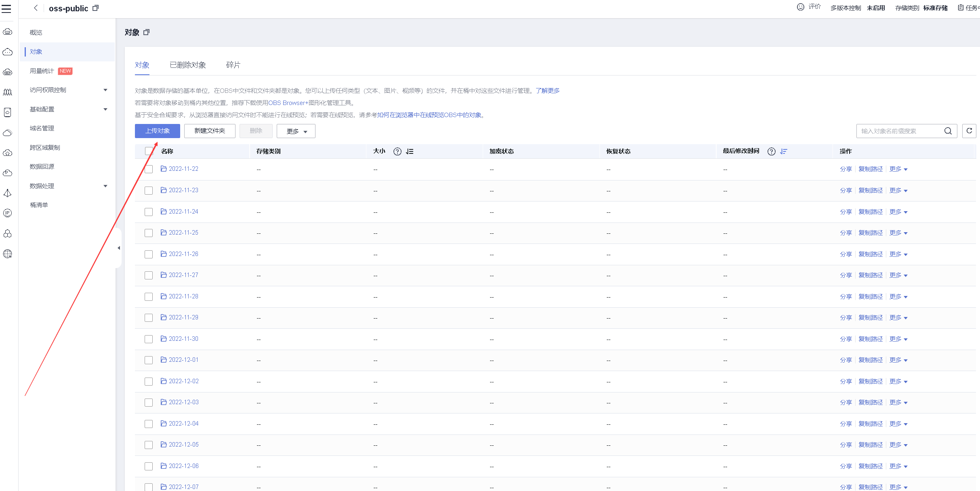Toggle the select-all header checkbox
Viewport: 980px width, 491px height.
click(149, 151)
